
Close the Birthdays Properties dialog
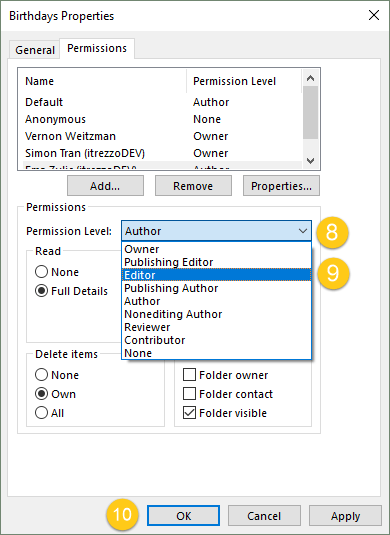point(374,15)
